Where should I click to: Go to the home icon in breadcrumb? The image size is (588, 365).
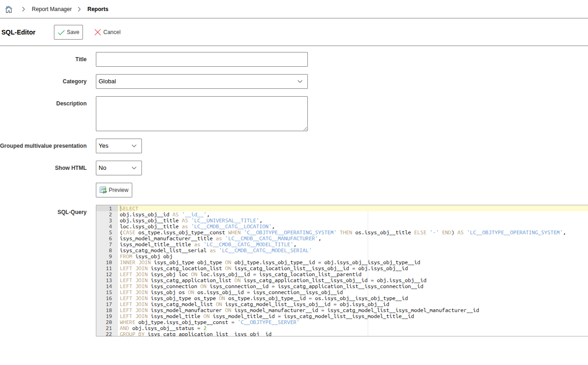[x=8, y=9]
